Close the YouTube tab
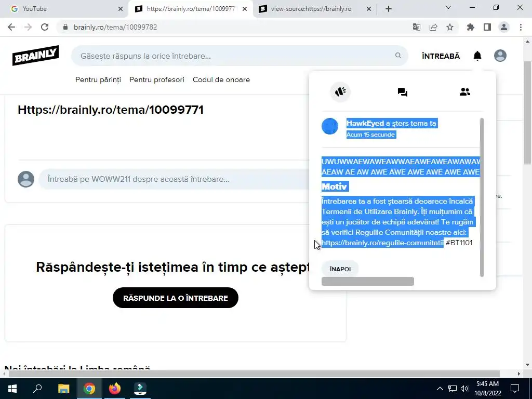Image resolution: width=532 pixels, height=399 pixels. (121, 9)
